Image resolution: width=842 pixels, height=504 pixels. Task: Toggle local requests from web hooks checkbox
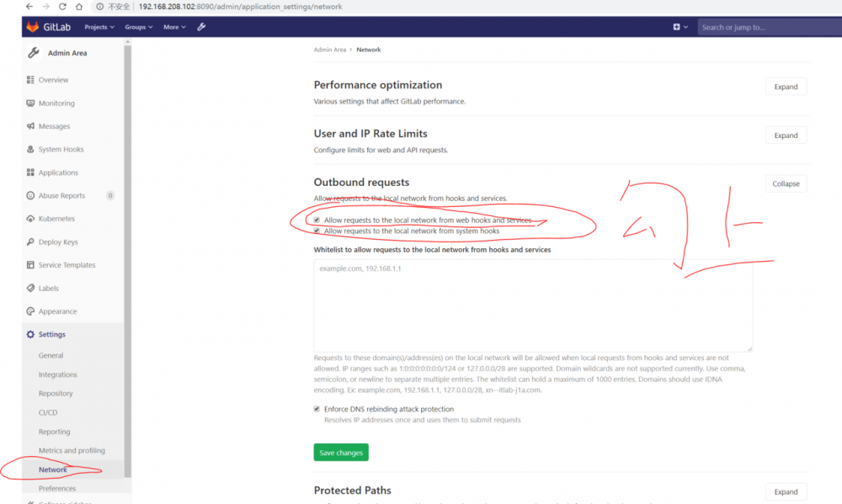317,220
